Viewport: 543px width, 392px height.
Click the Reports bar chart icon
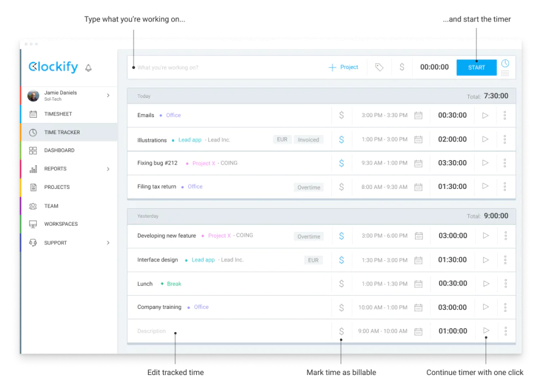pos(33,169)
